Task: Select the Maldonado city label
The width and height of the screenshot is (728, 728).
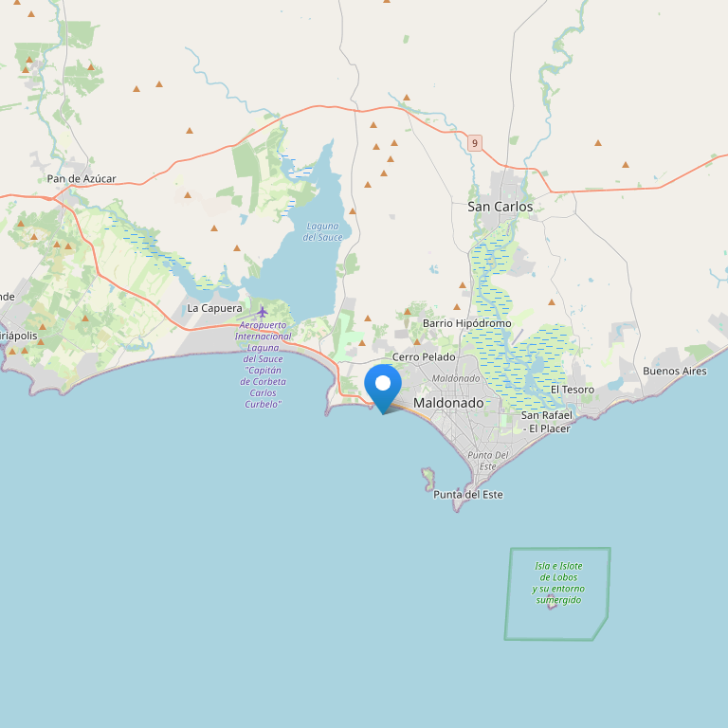Action: click(x=448, y=403)
